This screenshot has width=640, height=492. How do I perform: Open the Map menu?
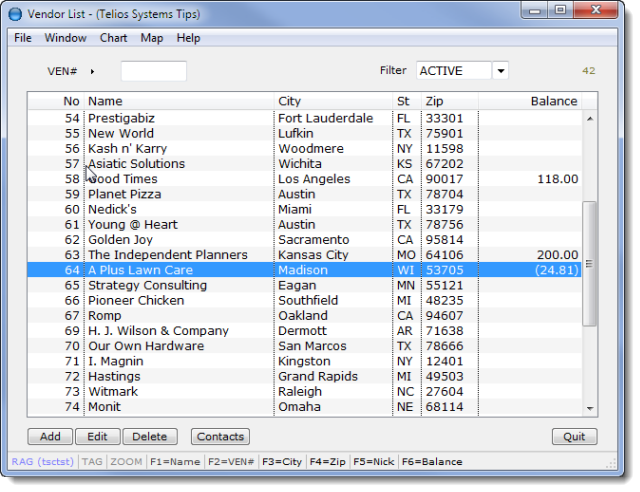(152, 38)
